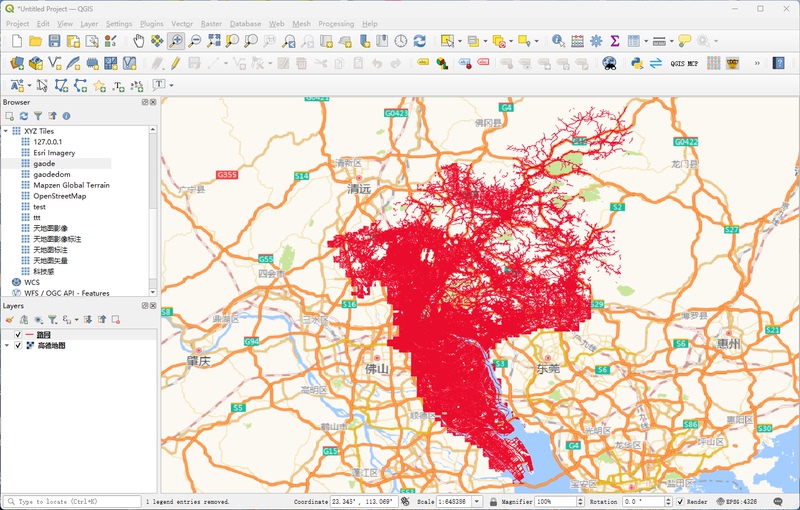Open Processing Toolbox gear icon
Image resolution: width=800 pixels, height=510 pixels.
coord(596,41)
